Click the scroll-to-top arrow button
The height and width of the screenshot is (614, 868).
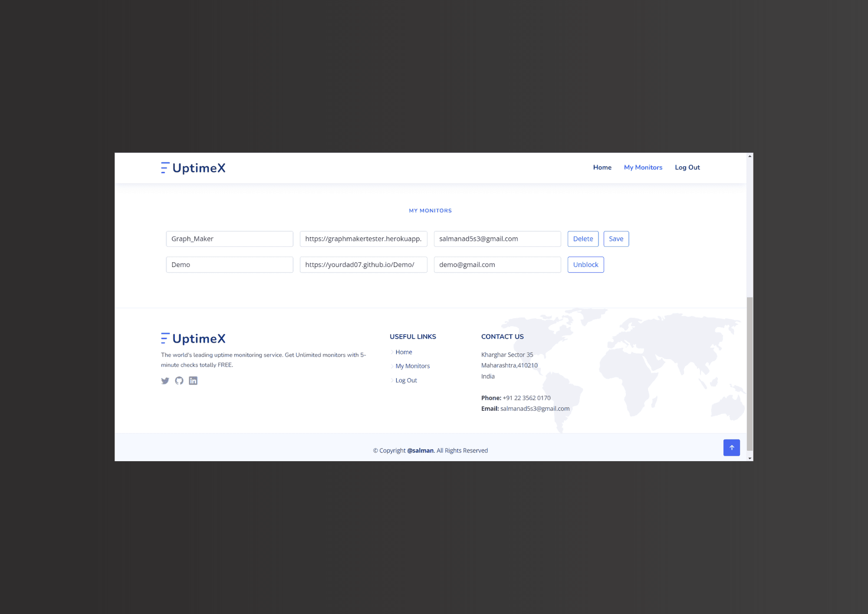tap(732, 447)
